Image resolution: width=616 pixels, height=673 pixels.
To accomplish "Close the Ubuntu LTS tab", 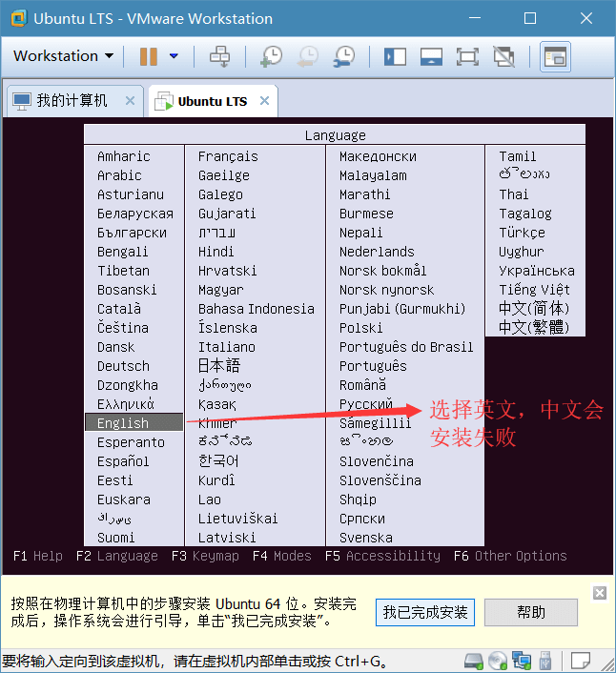I will coord(264,101).
